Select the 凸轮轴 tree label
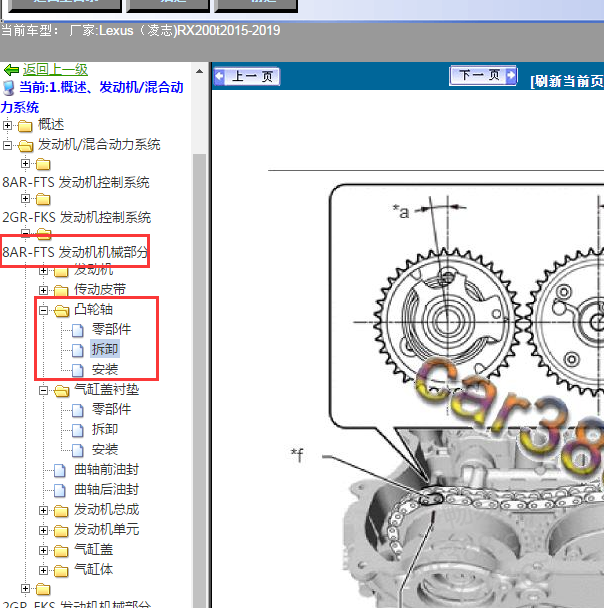This screenshot has height=608, width=604. 93,309
